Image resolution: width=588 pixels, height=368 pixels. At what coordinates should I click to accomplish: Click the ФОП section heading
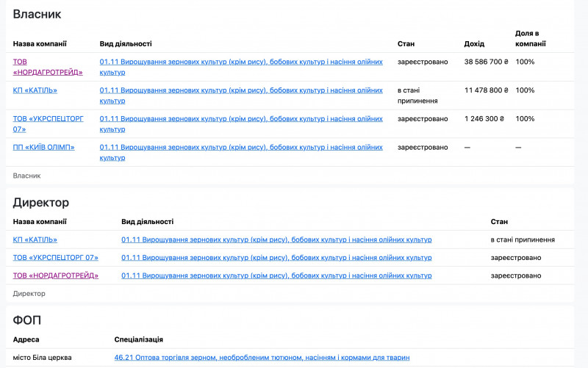point(26,320)
